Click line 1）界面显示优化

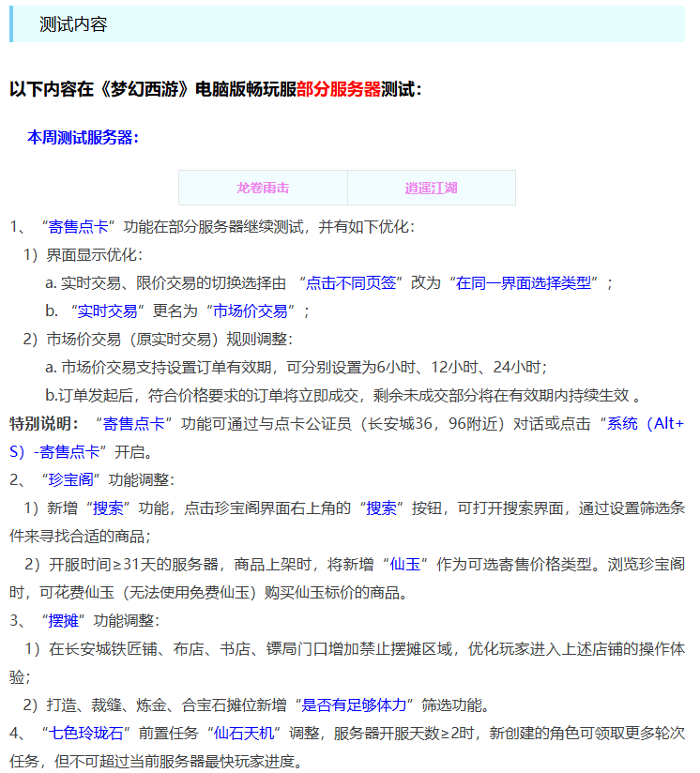pyautogui.click(x=83, y=255)
